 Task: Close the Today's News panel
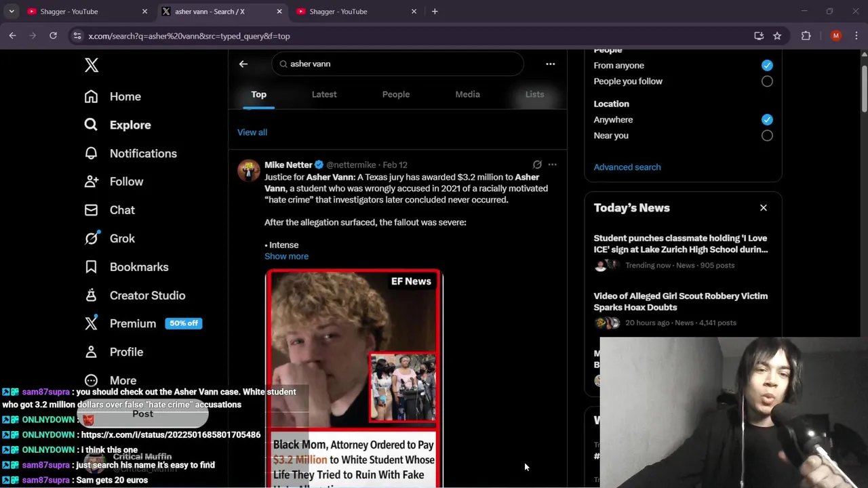click(x=764, y=208)
